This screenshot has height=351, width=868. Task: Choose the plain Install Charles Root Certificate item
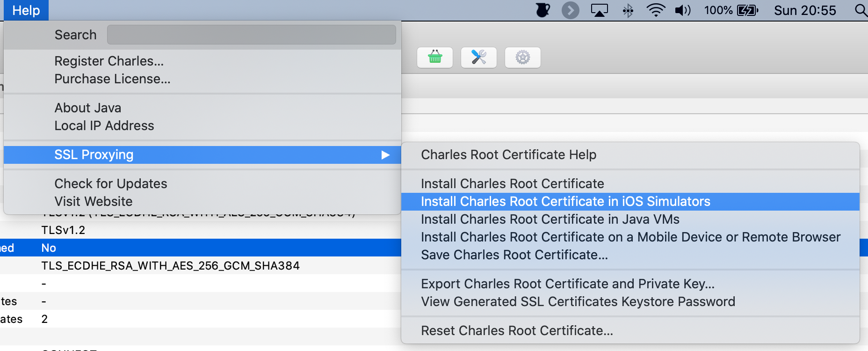(x=630, y=184)
